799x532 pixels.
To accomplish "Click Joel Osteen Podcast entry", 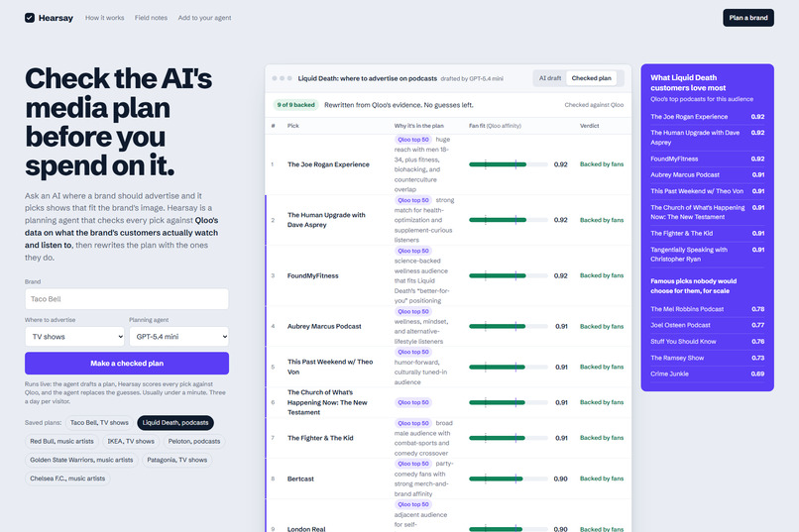I will click(x=707, y=325).
